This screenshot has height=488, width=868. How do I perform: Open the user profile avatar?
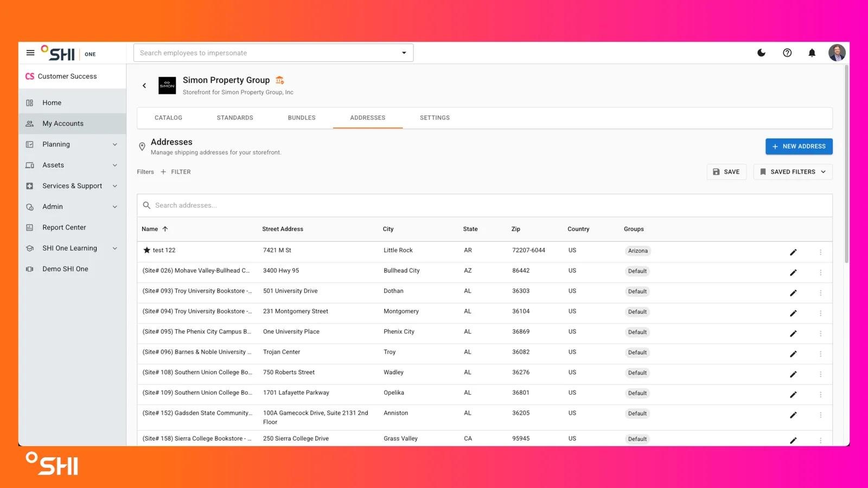(837, 53)
